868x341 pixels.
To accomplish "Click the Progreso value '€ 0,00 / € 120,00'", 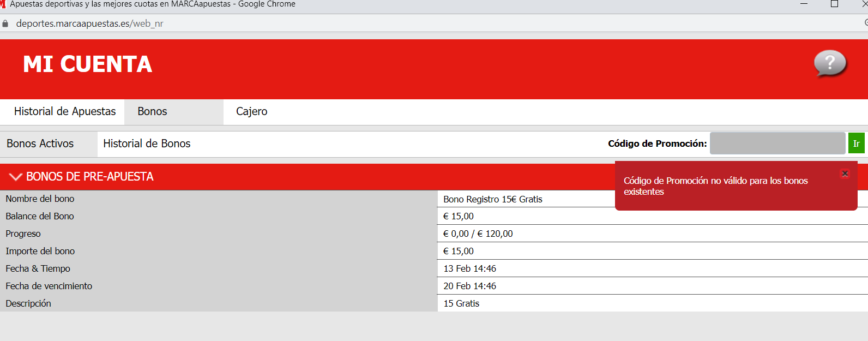I will 478,234.
